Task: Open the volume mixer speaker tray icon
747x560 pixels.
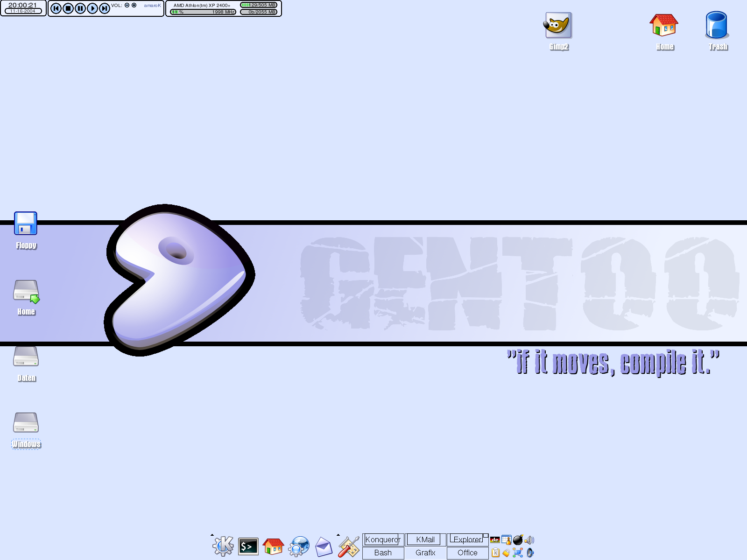Action: (x=529, y=540)
